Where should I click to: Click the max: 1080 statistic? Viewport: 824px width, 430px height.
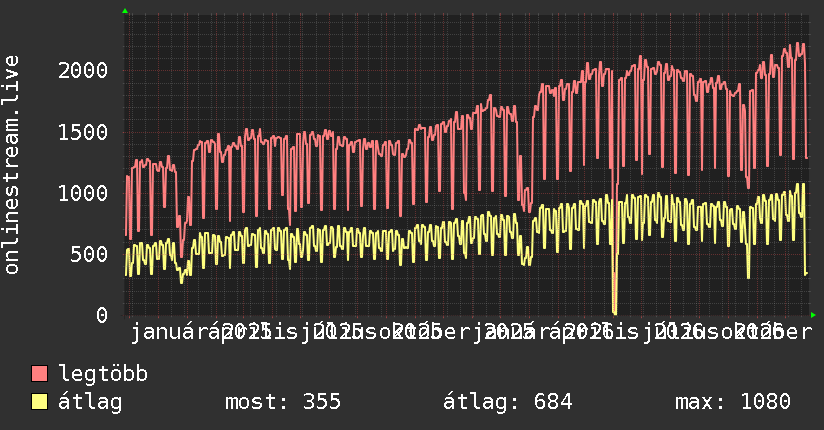point(733,402)
